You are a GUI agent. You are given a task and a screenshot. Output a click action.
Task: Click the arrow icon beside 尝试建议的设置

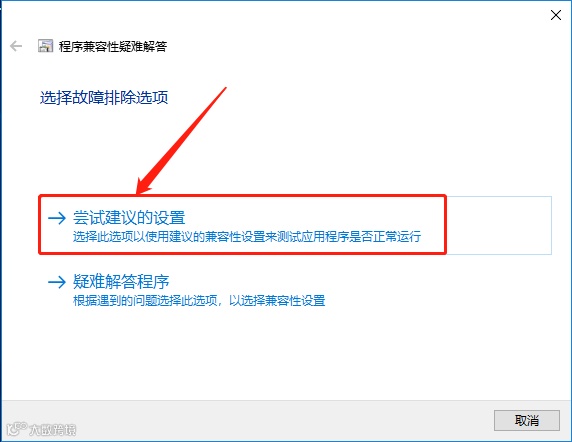click(57, 218)
